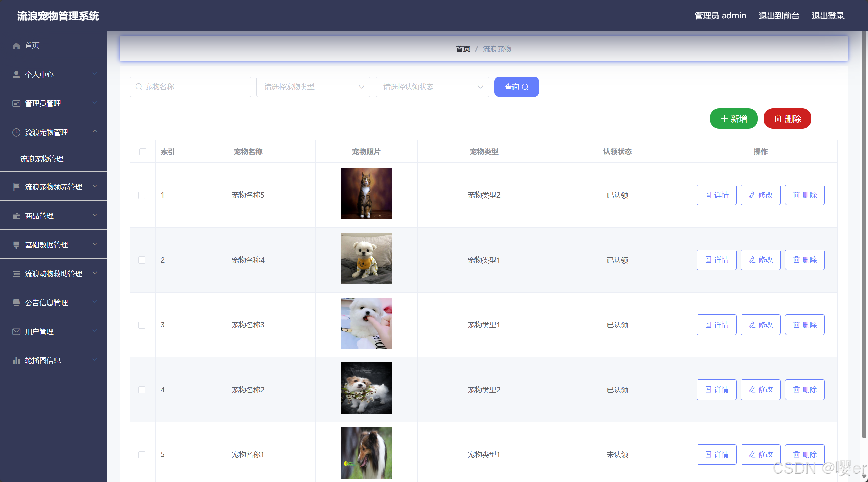Open the 流浪宠物管理 submenu item
Image resolution: width=868 pixels, height=482 pixels.
[42, 159]
